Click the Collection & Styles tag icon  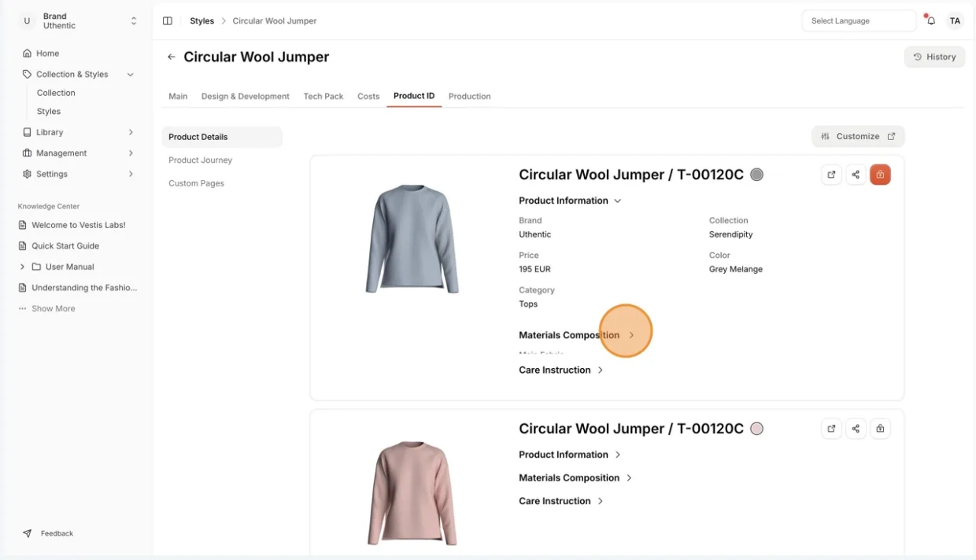pos(28,74)
